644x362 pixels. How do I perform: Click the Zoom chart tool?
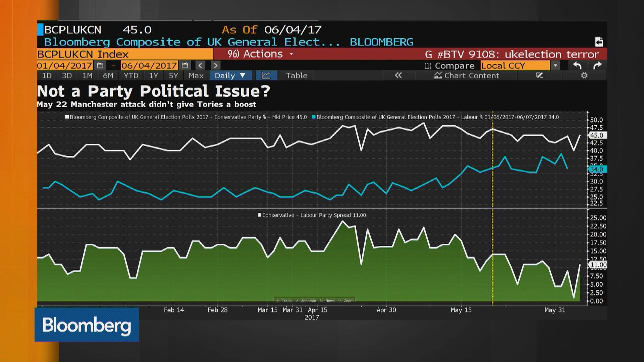[346, 301]
